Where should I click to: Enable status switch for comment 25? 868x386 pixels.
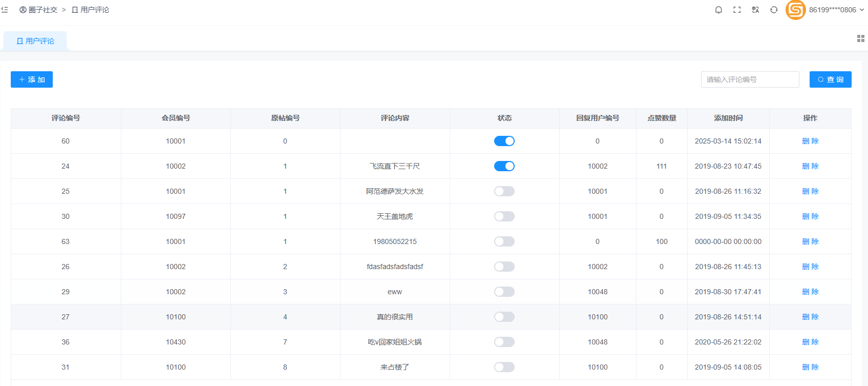504,191
